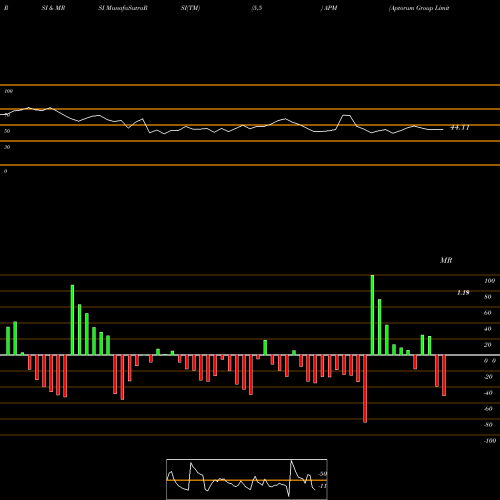The image size is (500, 500).
Task: Click the -11 value in the mini chart
Action: pos(322,486)
